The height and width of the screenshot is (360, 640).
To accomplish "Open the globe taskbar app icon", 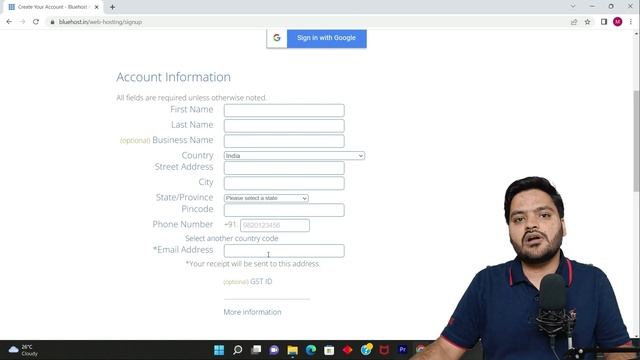I will tap(366, 350).
